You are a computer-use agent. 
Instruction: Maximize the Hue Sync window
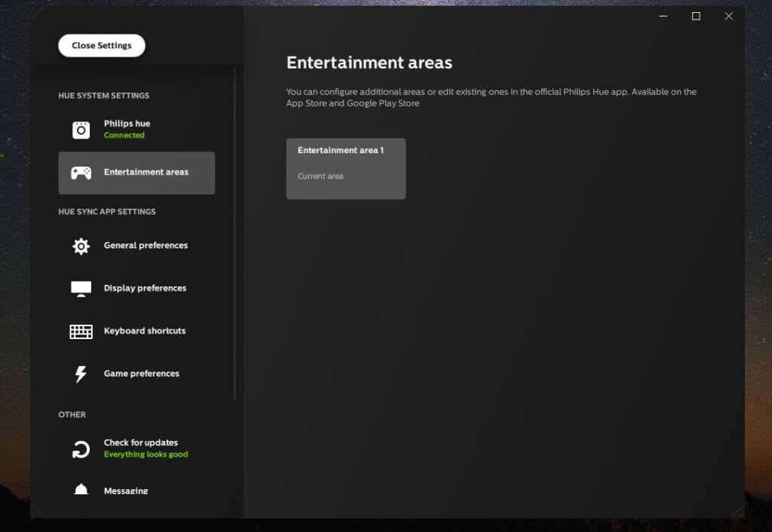coord(696,17)
